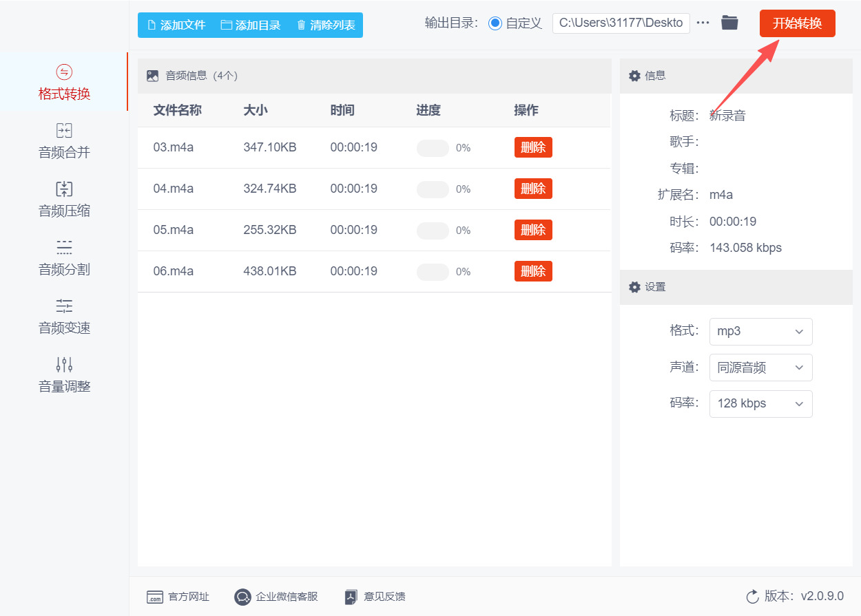861x616 pixels.
Task: Click the 文件名称 column header
Action: 177,110
